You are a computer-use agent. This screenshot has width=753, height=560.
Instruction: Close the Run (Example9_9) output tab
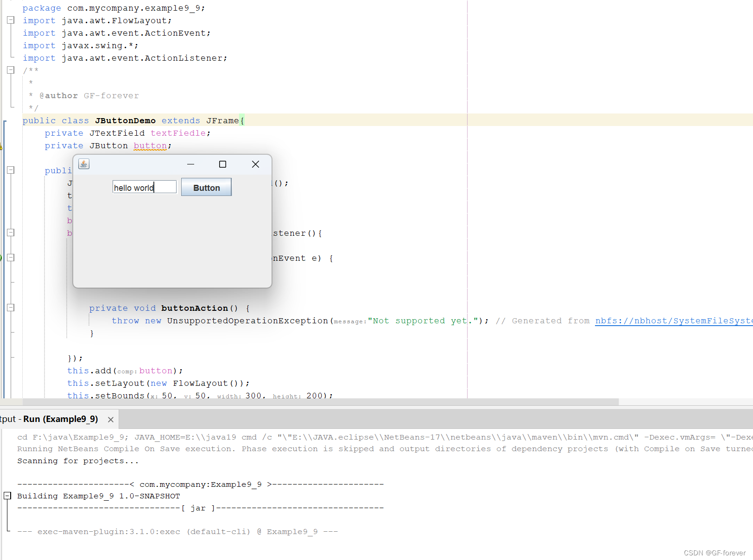(x=111, y=420)
